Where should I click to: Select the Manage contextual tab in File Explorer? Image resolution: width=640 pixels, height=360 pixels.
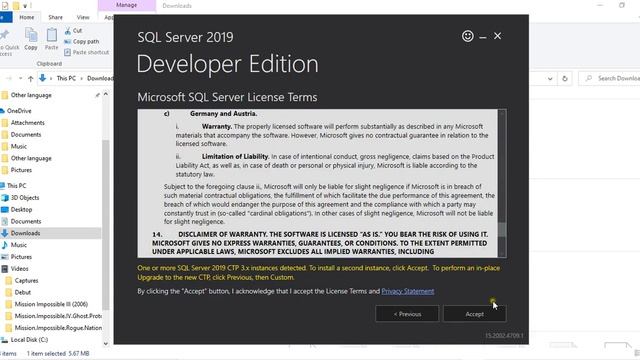pyautogui.click(x=127, y=5)
